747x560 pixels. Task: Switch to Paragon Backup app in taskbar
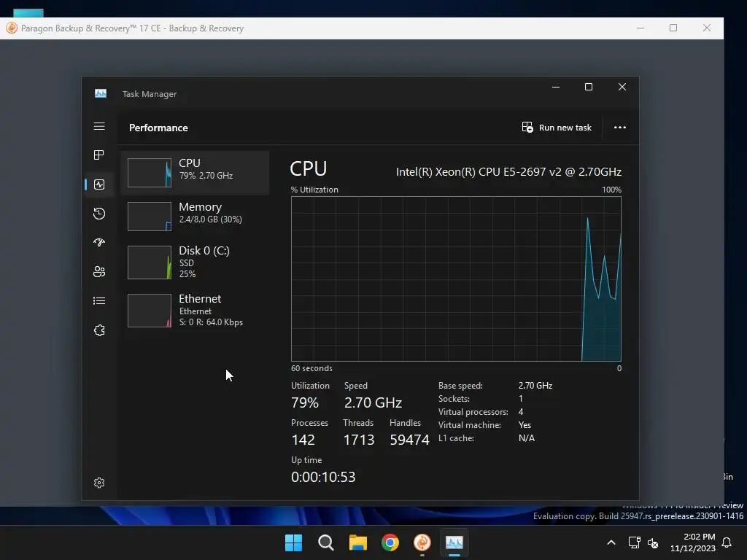tap(422, 542)
